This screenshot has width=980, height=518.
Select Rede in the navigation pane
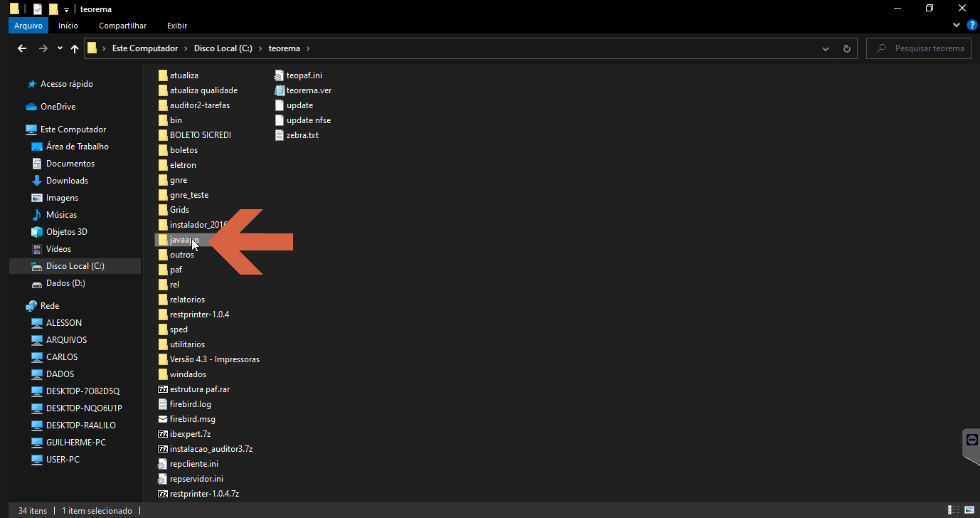point(49,306)
